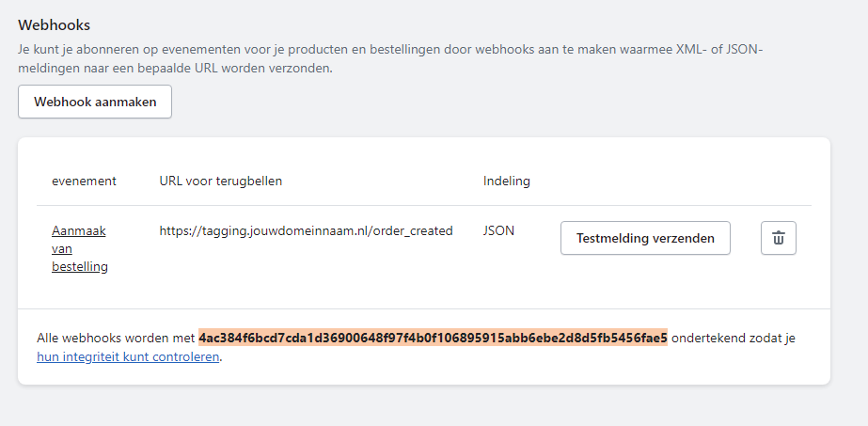Click the description line starting Je kunt je abonneren
This screenshot has height=426, width=868.
[x=391, y=50]
